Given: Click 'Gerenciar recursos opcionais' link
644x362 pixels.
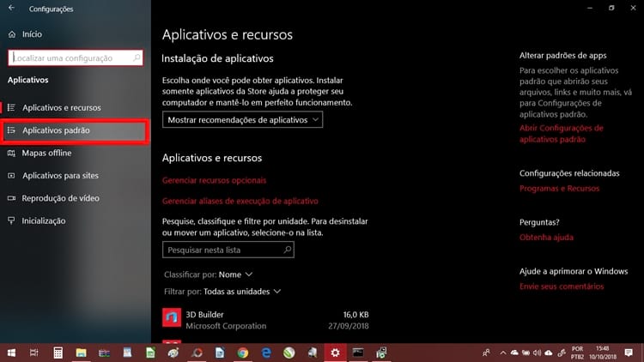Looking at the screenshot, I should click(x=214, y=180).
